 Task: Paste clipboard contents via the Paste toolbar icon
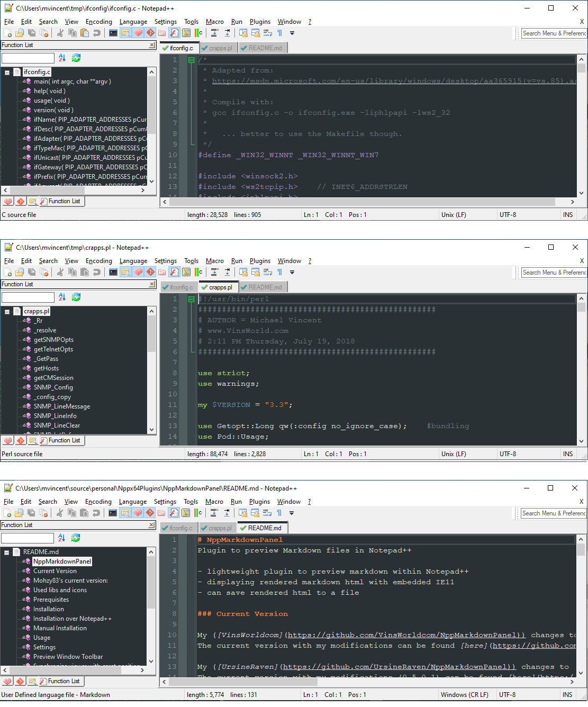pos(85,33)
